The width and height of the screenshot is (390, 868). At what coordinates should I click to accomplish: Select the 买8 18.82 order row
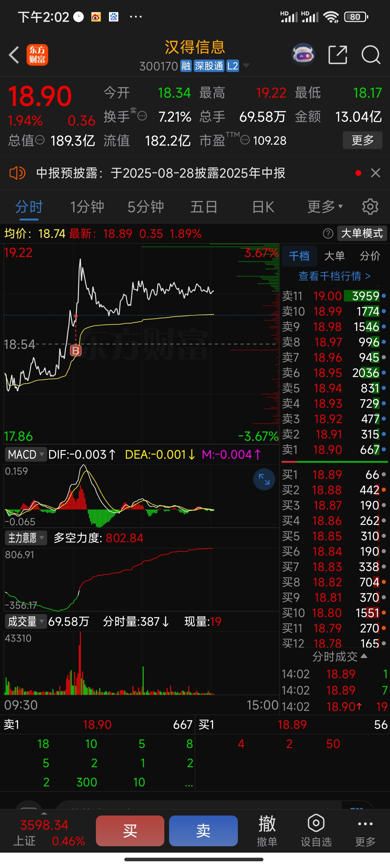tap(334, 582)
